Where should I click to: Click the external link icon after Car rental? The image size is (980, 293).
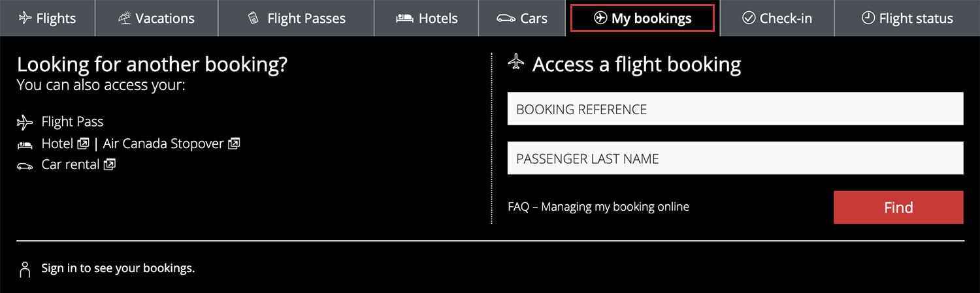110,164
